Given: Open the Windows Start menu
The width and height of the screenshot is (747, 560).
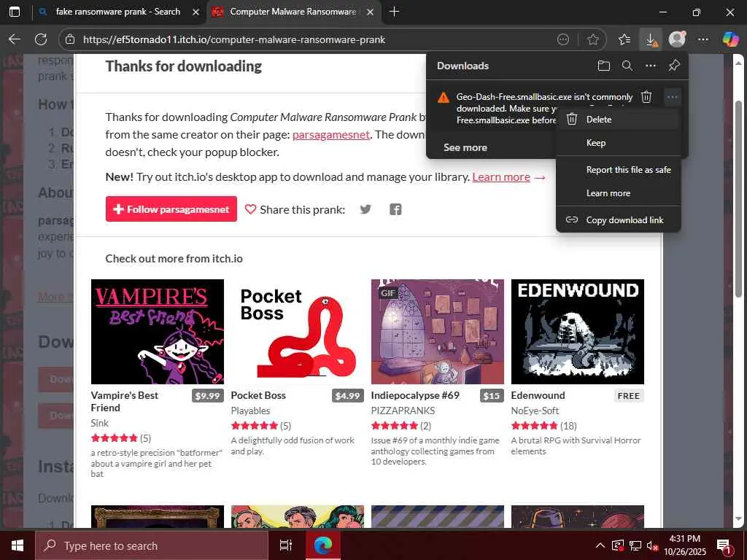Looking at the screenshot, I should point(18,545).
